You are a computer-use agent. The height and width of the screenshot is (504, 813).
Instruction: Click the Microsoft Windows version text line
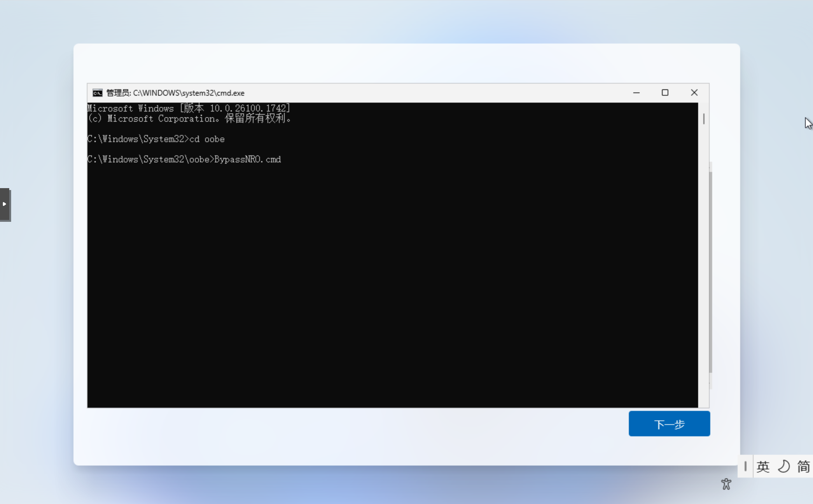point(189,108)
